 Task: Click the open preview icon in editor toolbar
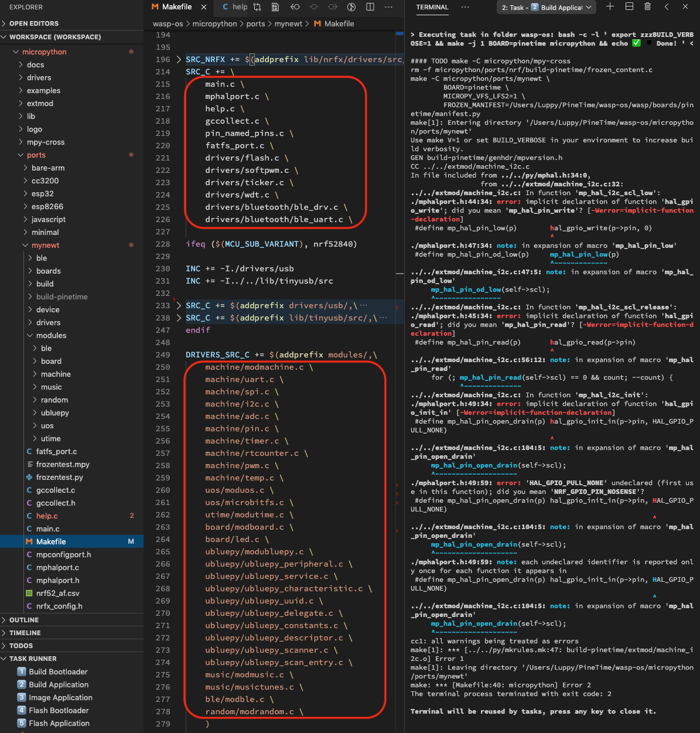click(275, 7)
